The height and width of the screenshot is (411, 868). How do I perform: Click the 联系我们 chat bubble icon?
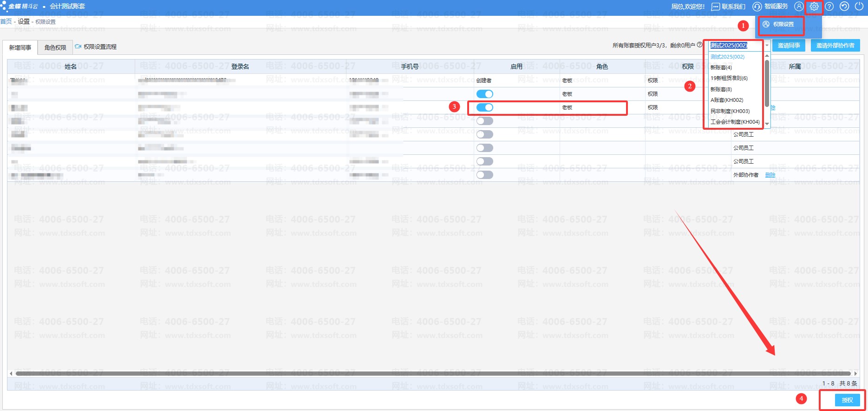pyautogui.click(x=716, y=7)
